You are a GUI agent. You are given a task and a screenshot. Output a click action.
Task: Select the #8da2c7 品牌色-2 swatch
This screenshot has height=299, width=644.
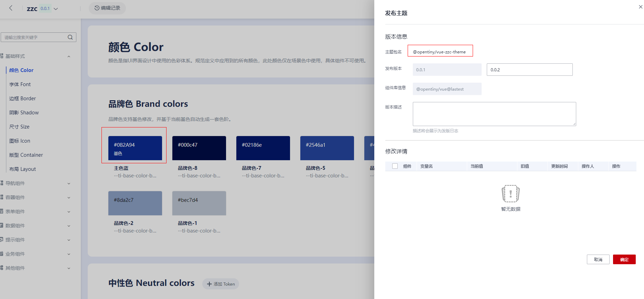(x=135, y=203)
